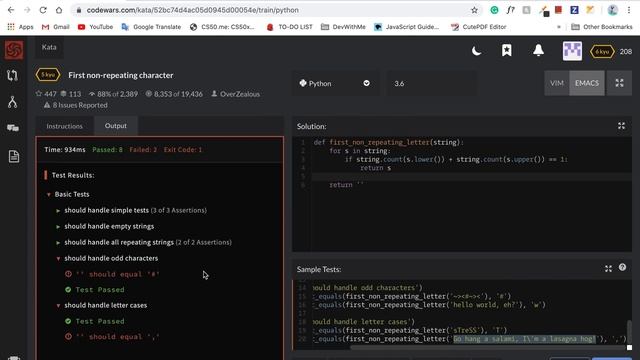
Task: Open the 3.6 version dropdown
Action: [x=431, y=83]
